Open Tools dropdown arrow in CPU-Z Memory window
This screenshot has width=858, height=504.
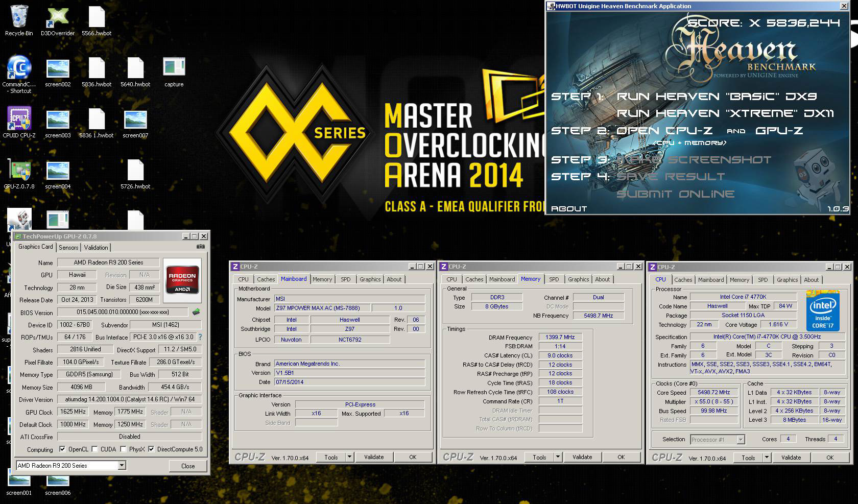(x=558, y=457)
